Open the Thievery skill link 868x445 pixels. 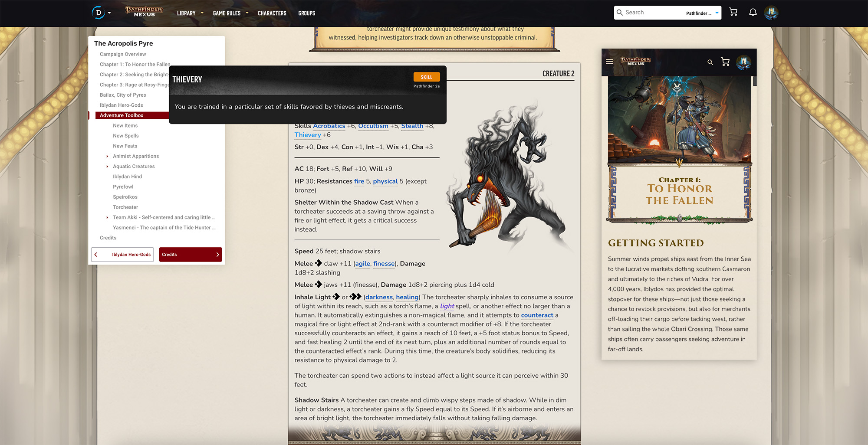[x=308, y=135]
